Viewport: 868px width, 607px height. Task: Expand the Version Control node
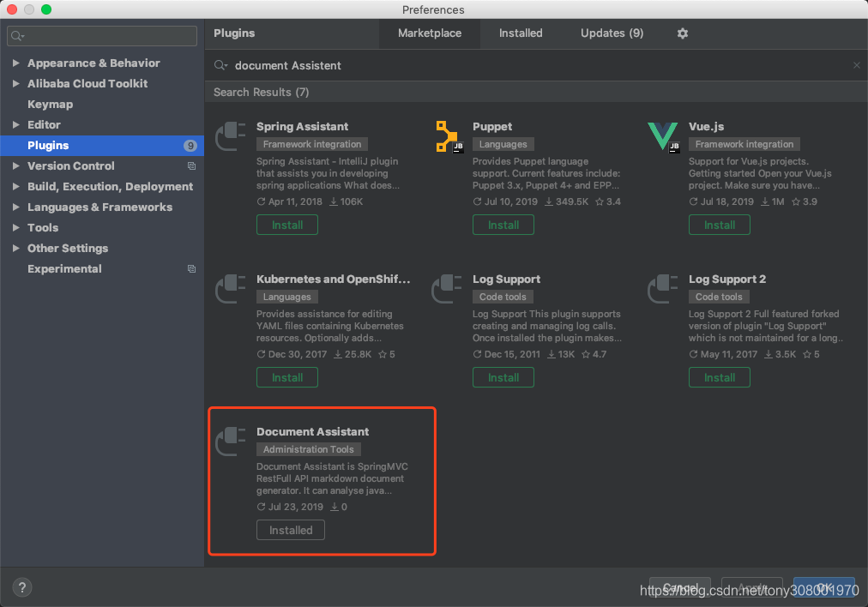click(x=16, y=166)
